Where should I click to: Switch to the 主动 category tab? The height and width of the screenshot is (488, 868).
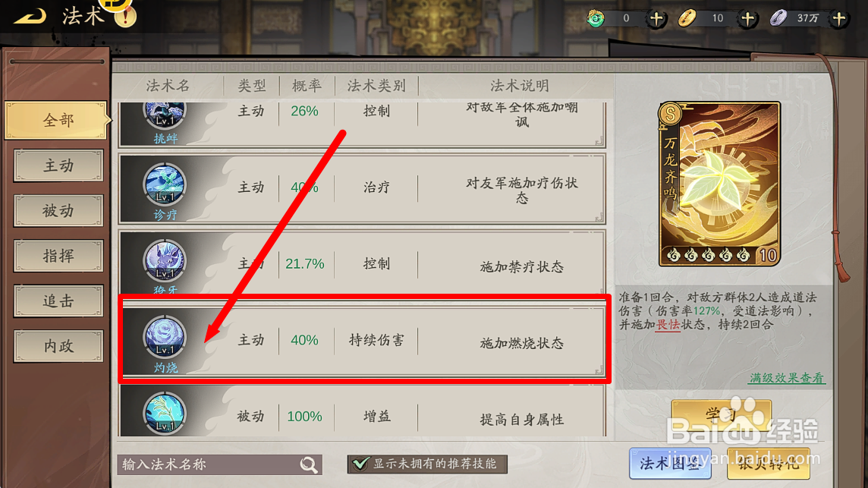tap(58, 165)
